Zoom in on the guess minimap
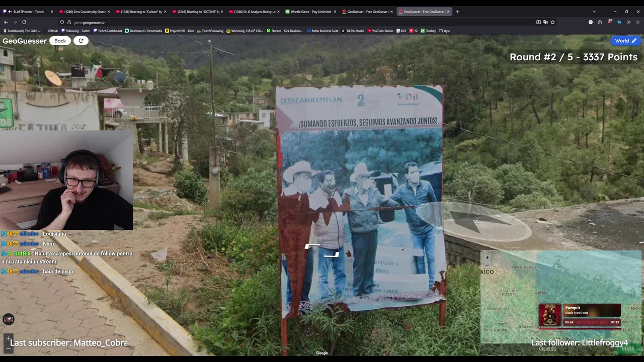Viewport: 644px width, 362px height. pyautogui.click(x=487, y=257)
